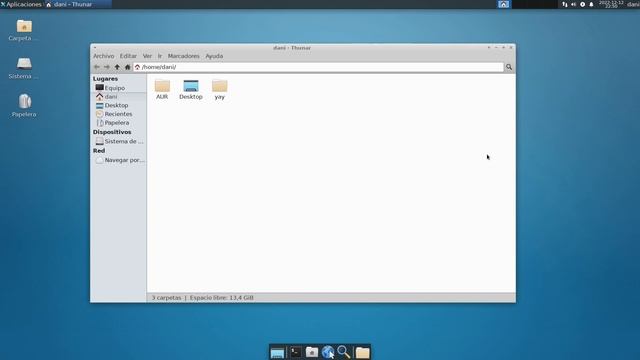
Task: Open the Marcadores menu
Action: (184, 56)
